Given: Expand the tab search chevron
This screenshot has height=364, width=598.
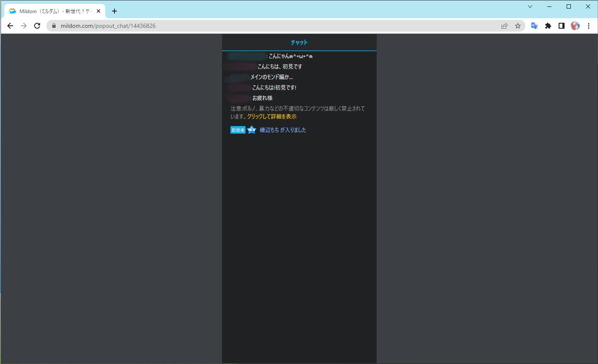Looking at the screenshot, I should point(530,7).
